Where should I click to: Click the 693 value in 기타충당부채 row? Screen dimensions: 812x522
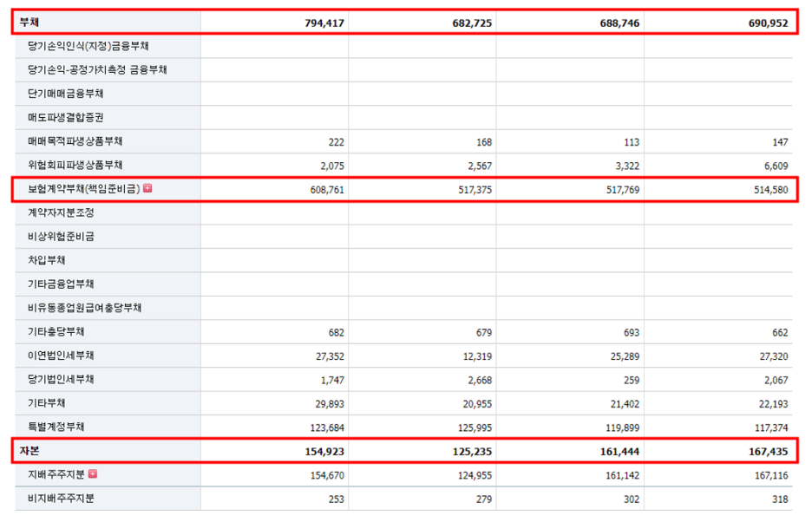point(632,333)
